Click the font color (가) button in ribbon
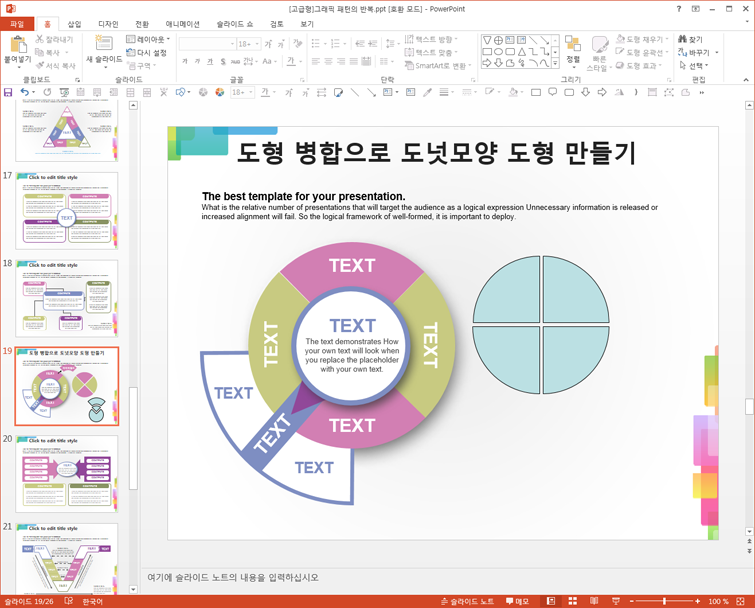 [x=291, y=62]
